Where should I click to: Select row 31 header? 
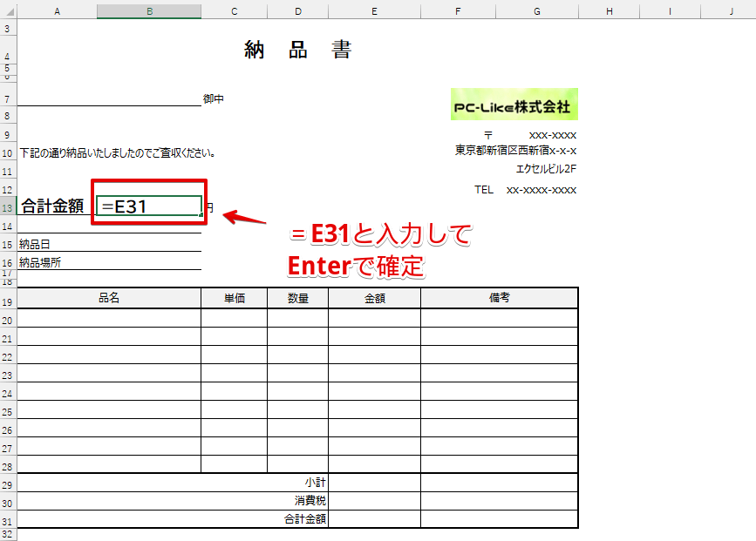point(8,519)
